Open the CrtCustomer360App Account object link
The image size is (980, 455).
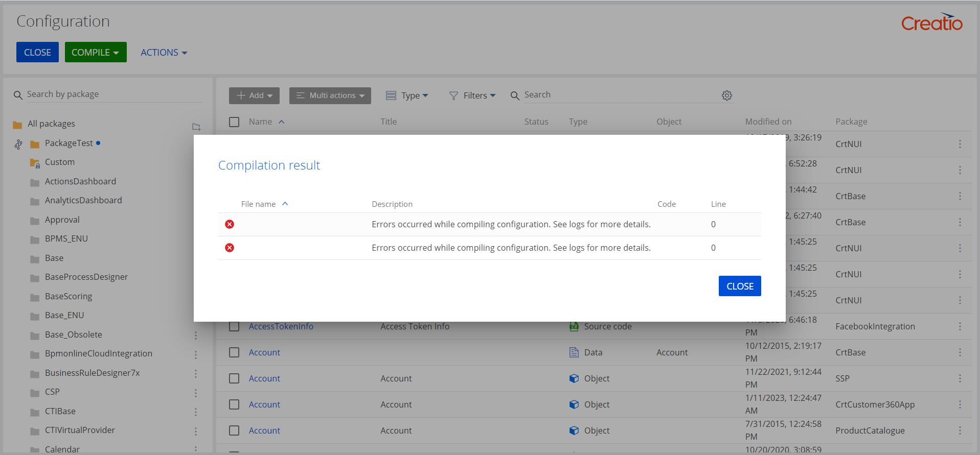coord(264,404)
